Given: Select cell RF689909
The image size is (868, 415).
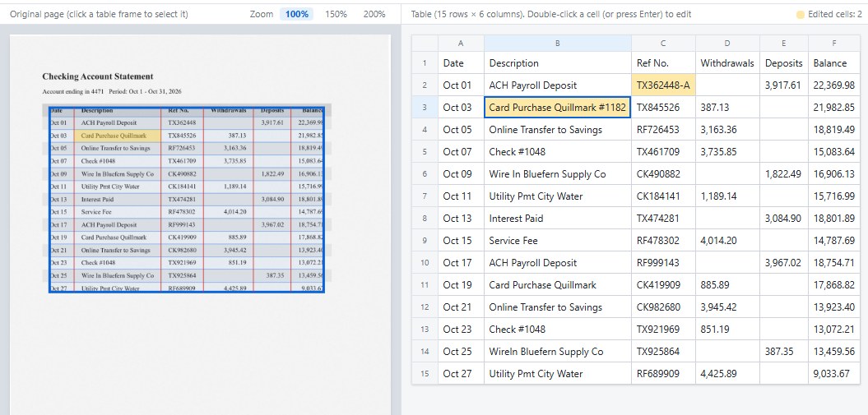Looking at the screenshot, I should [663, 374].
